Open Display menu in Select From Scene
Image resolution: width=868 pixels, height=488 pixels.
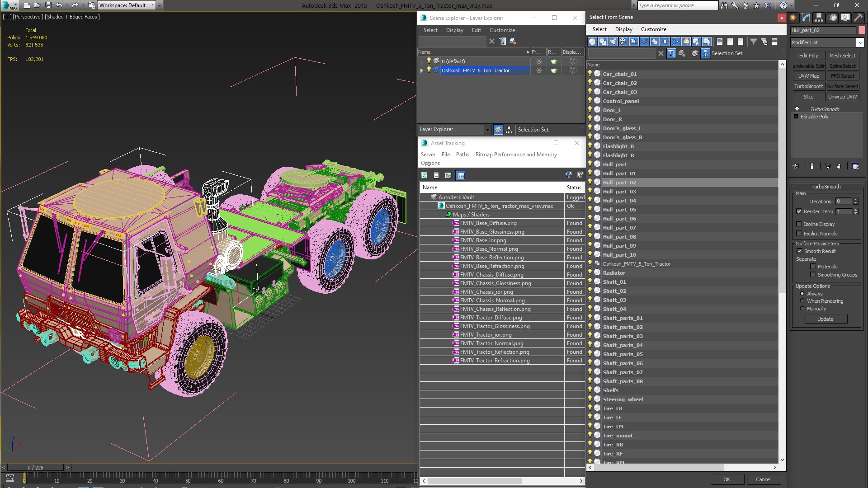[623, 29]
